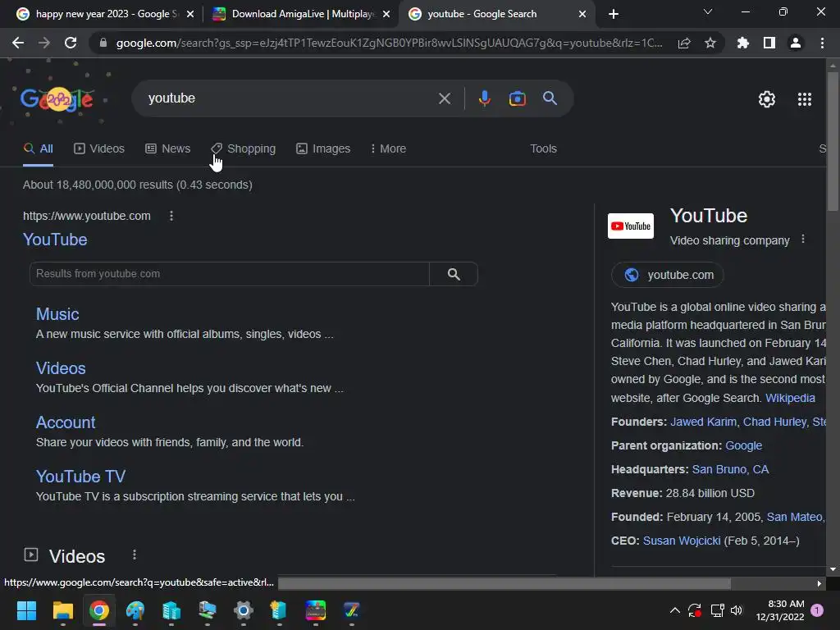Open the Chrome profile icon
The image size is (840, 630).
point(796,43)
